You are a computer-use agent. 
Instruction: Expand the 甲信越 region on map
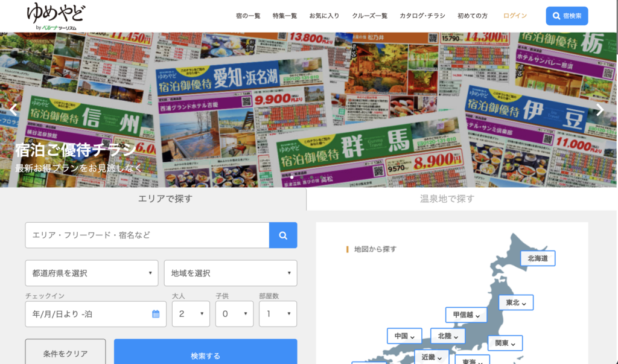[x=467, y=315]
